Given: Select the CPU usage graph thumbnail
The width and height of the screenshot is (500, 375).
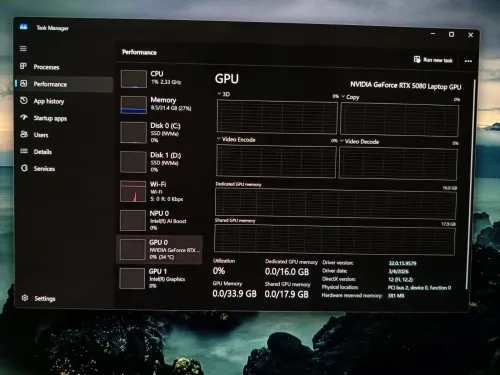Looking at the screenshot, I should click(x=134, y=79).
